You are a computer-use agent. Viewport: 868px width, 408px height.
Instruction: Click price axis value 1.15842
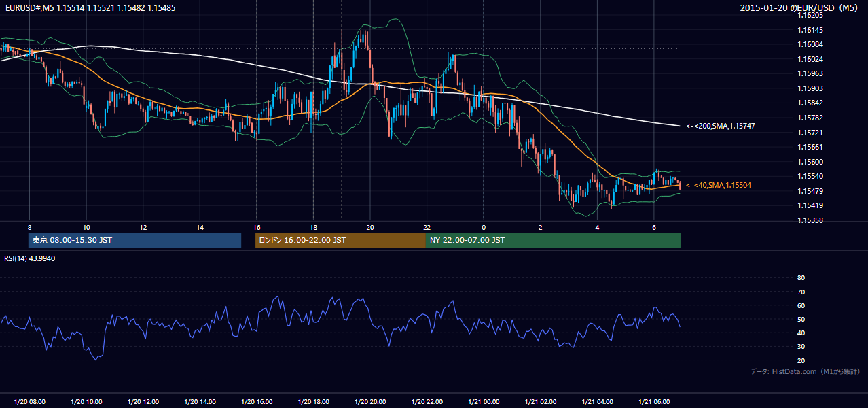(810, 103)
